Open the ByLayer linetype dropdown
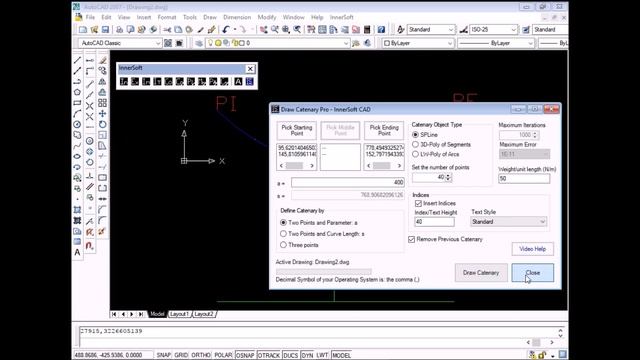The image size is (640, 360). (x=496, y=43)
